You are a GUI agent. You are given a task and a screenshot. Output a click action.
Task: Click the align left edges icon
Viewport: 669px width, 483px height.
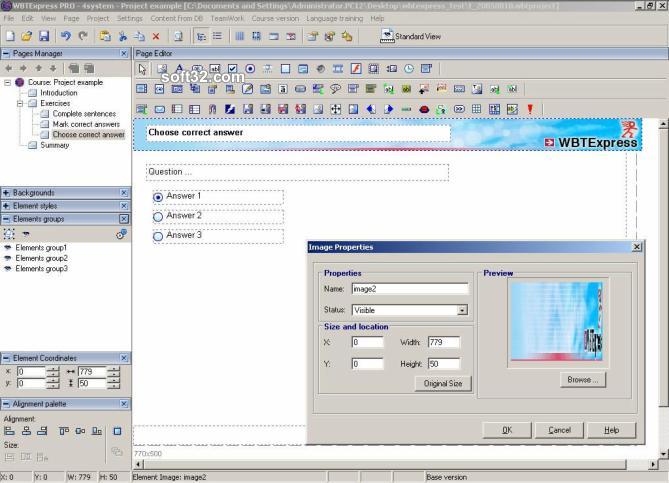9,431
